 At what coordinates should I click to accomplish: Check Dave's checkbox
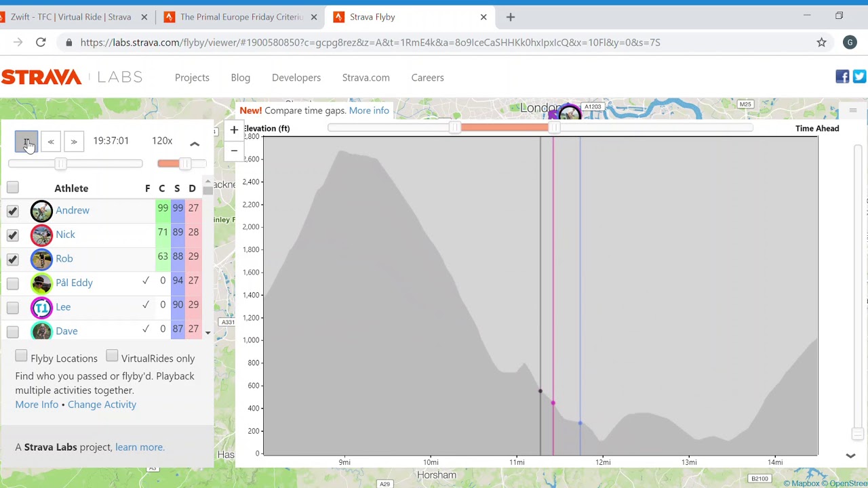12,331
